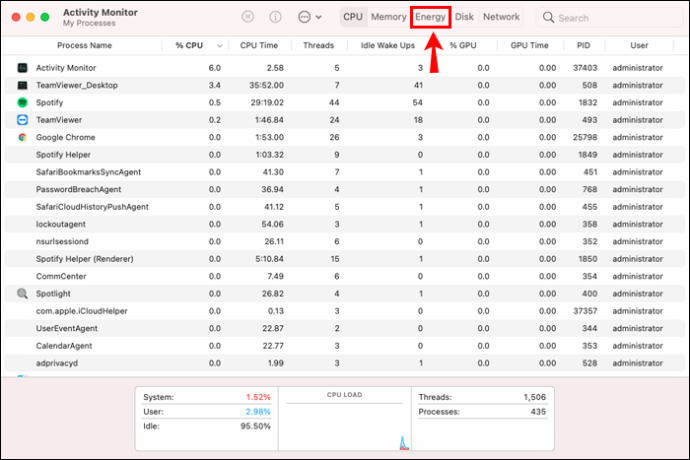
Task: Select the UserEventAgent process
Action: click(345, 328)
